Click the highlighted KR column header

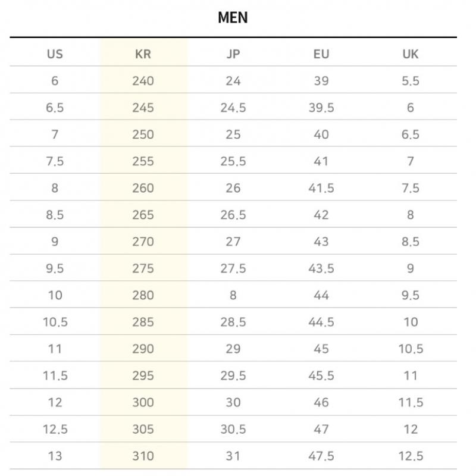tap(143, 54)
